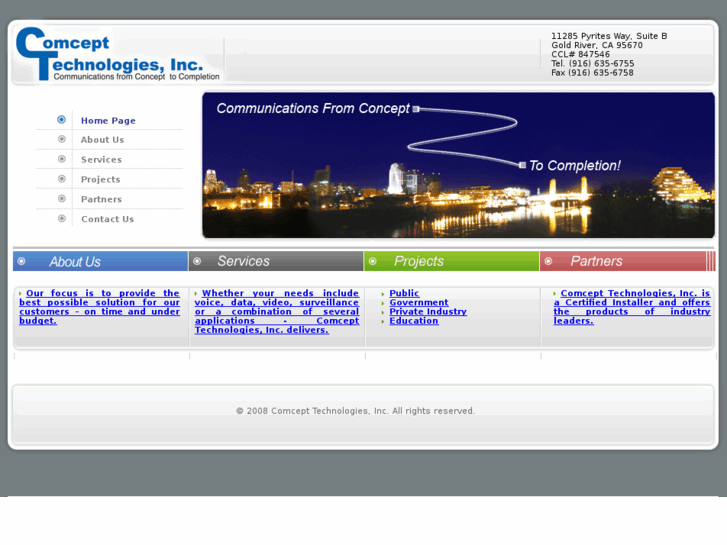Screen dimensions: 727x545
Task: Click the gray Services section banner
Action: 276,261
